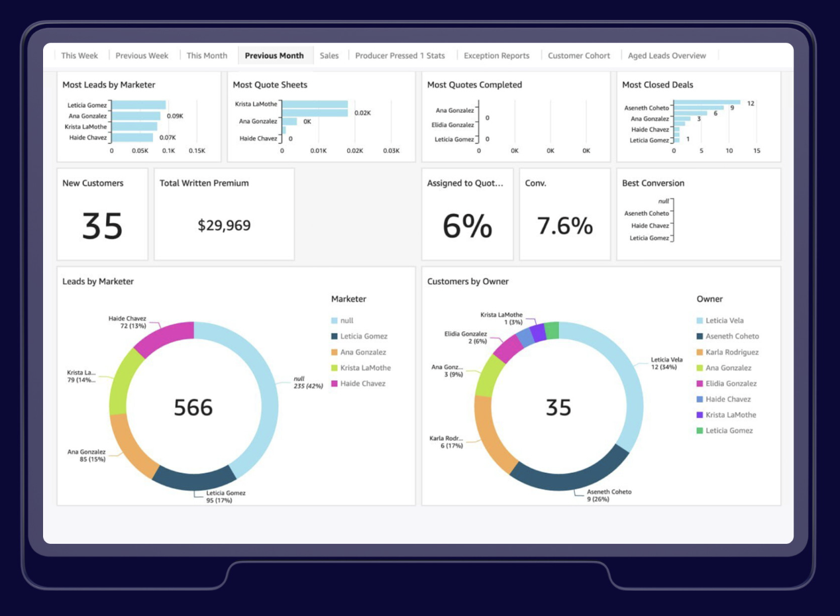Screen dimensions: 840x616
Task: Click Krista LaMothe purple swatch in Owner legend
Action: (x=700, y=415)
